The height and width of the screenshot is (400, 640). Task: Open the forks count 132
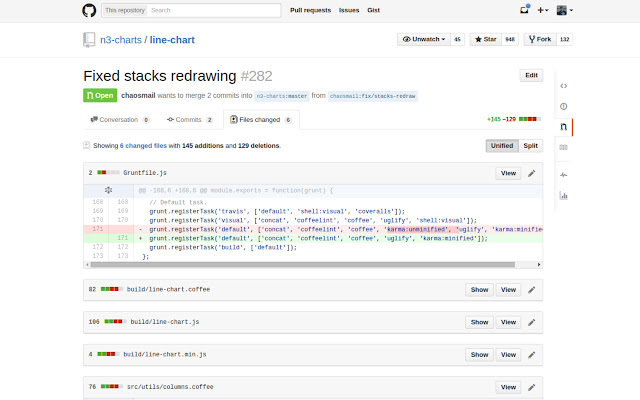[x=564, y=40]
